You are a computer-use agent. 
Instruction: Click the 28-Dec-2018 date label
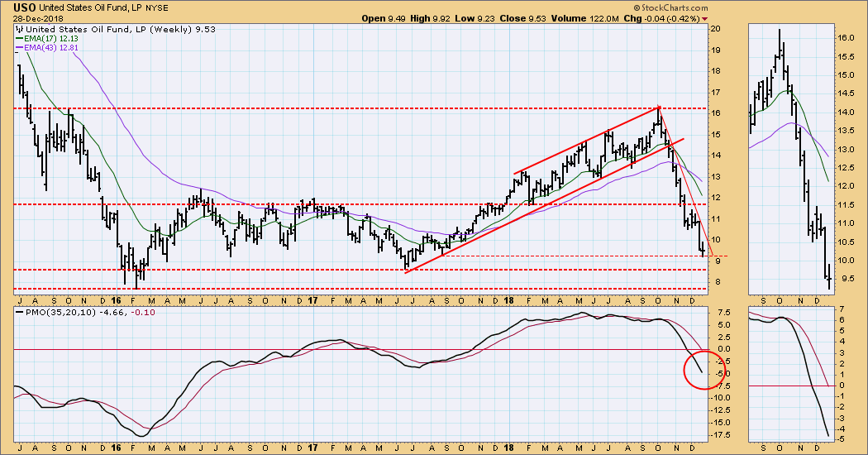point(39,19)
